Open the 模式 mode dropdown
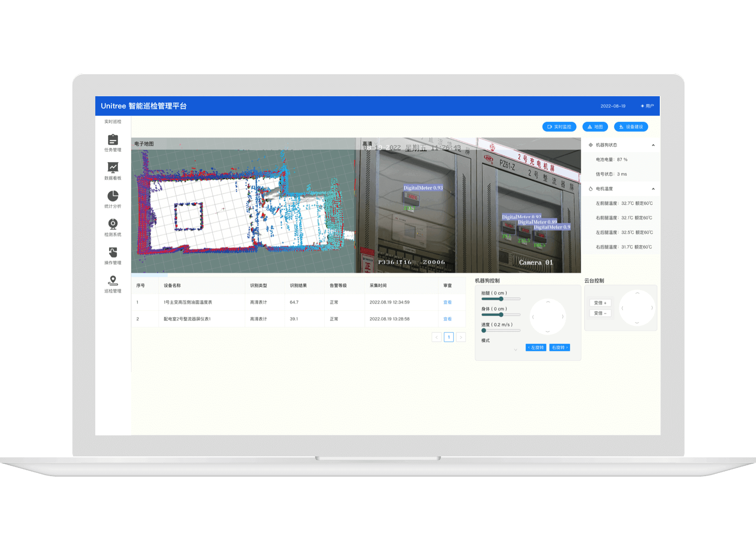The width and height of the screenshot is (756, 549). coord(515,350)
